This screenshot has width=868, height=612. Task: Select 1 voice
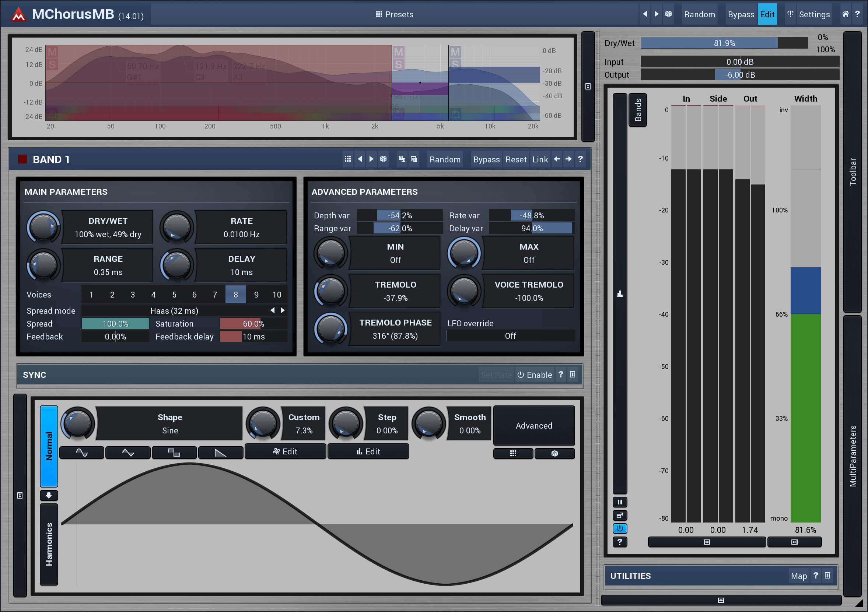click(91, 295)
